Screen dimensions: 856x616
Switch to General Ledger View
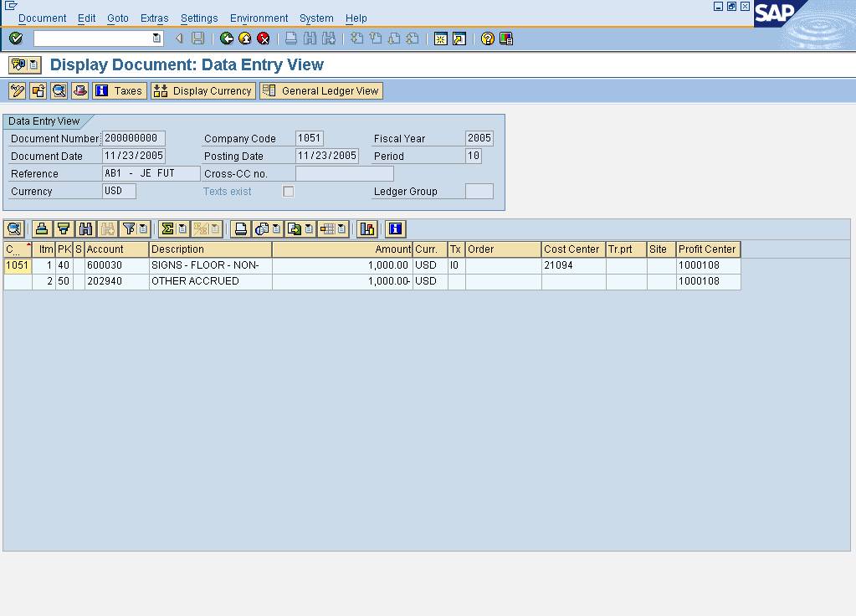pos(321,90)
